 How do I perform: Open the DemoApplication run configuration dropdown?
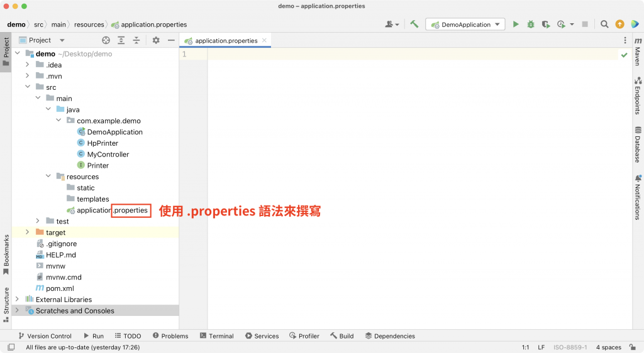pos(465,24)
